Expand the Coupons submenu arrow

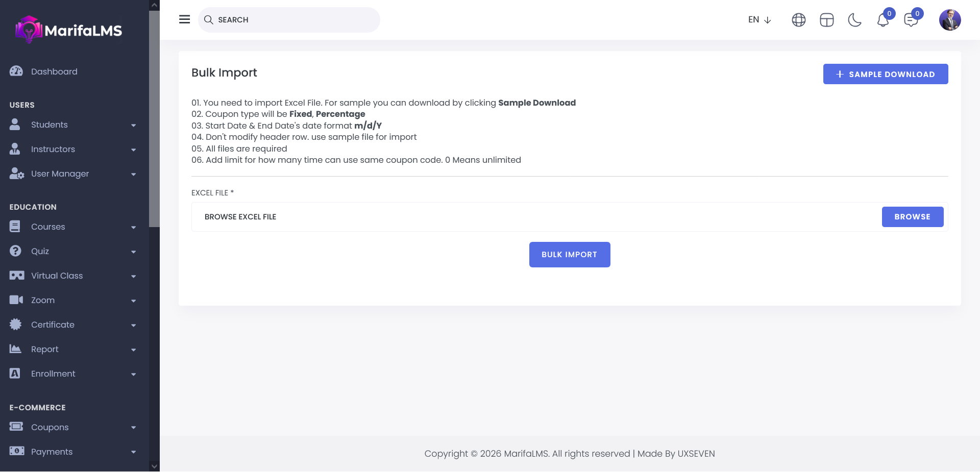point(133,428)
